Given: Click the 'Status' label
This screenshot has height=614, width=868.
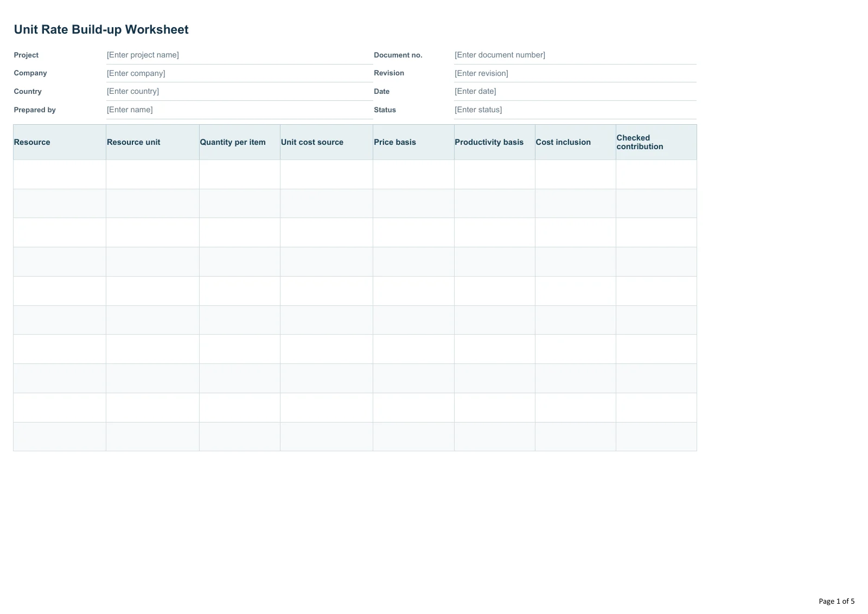Looking at the screenshot, I should pyautogui.click(x=385, y=110).
